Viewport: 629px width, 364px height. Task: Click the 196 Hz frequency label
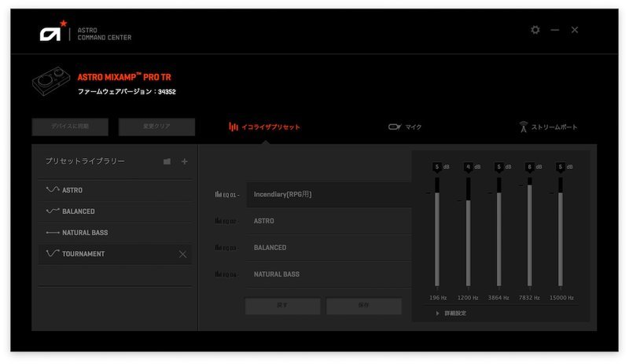tap(438, 298)
